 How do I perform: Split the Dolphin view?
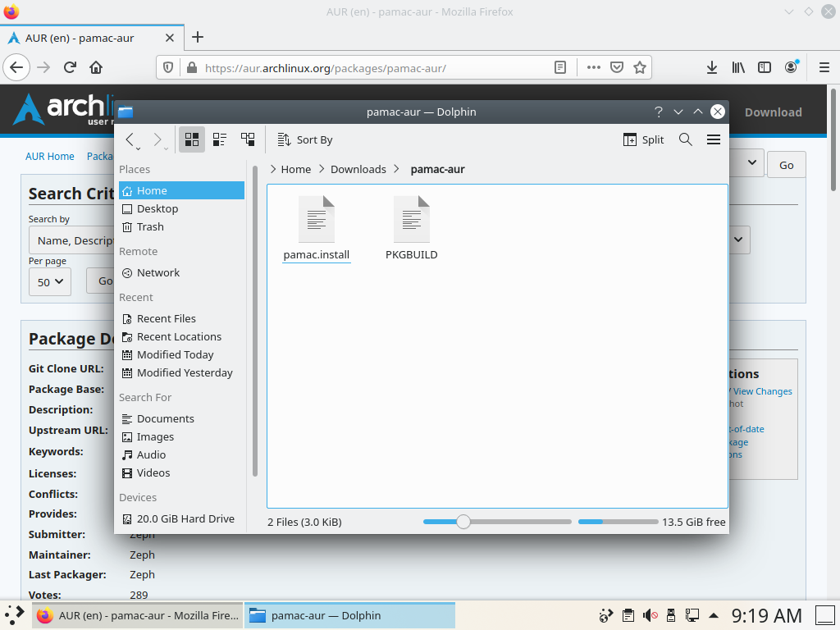[643, 139]
